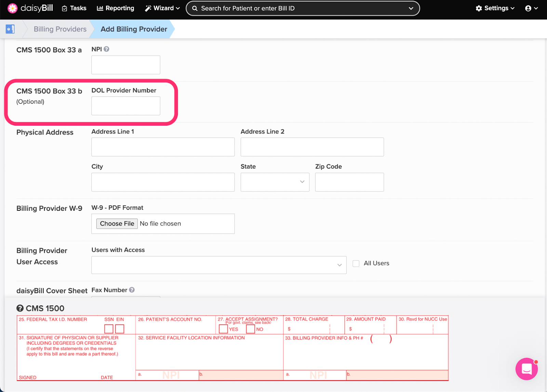The height and width of the screenshot is (392, 547).
Task: Click the daisyBill flower logo
Action: coord(12,8)
